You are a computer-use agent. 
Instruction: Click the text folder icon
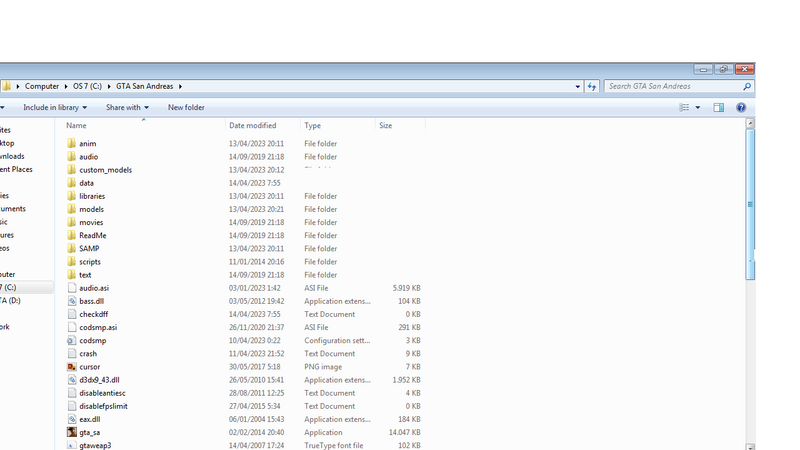pos(71,275)
